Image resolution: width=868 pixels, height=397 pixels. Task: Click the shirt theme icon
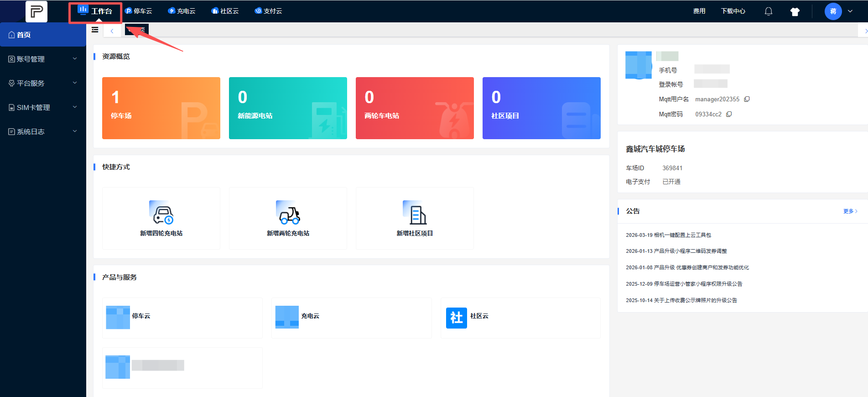(x=795, y=12)
